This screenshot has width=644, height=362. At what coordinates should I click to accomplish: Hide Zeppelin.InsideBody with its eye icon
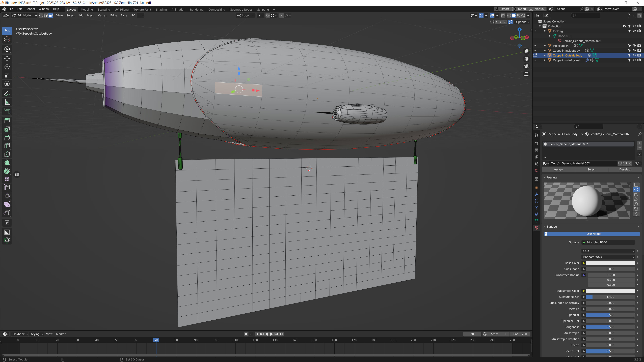pyautogui.click(x=634, y=50)
